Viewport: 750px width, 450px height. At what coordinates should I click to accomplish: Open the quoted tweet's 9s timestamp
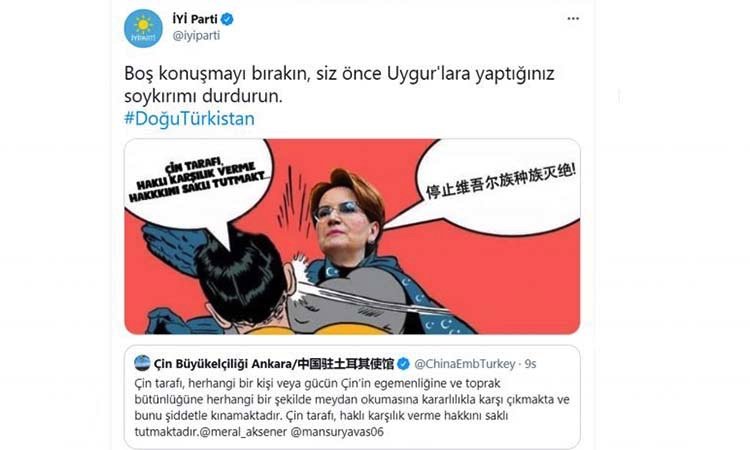coord(530,364)
